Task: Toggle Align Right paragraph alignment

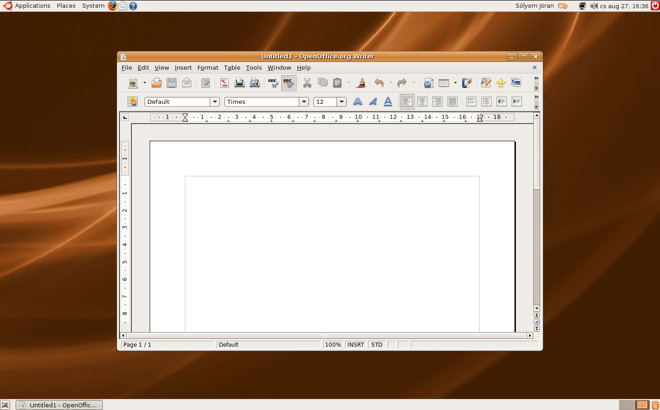Action: point(437,101)
